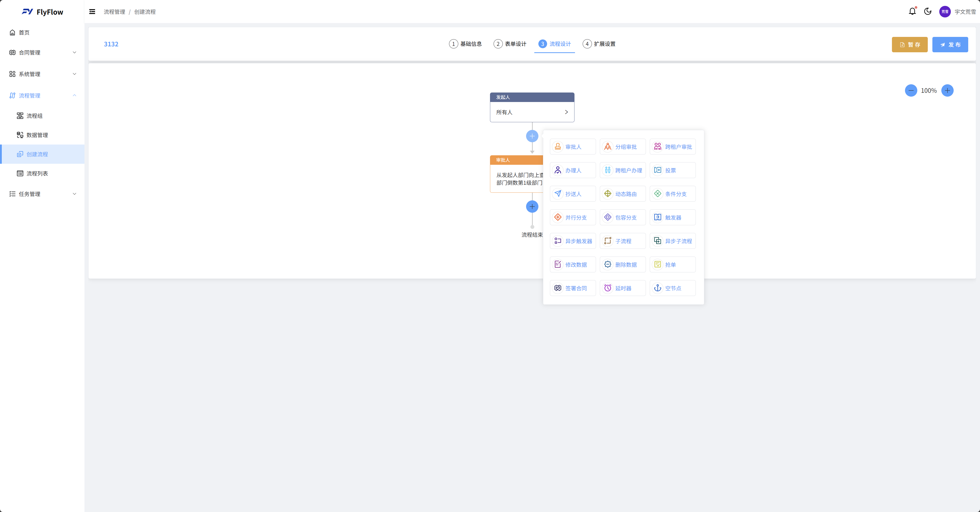Pick the 签署合同 sign contract node
This screenshot has width=980, height=512.
[x=572, y=288]
